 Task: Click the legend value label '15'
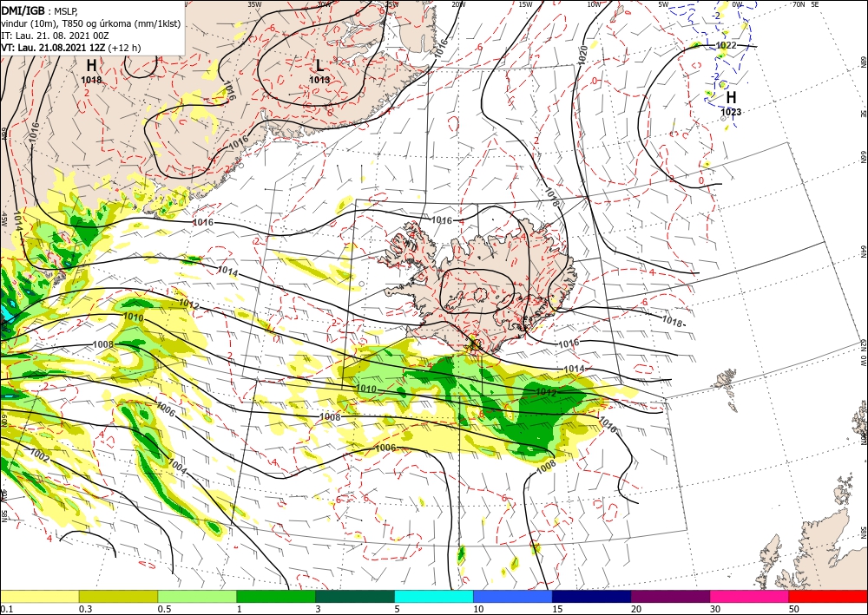557,609
